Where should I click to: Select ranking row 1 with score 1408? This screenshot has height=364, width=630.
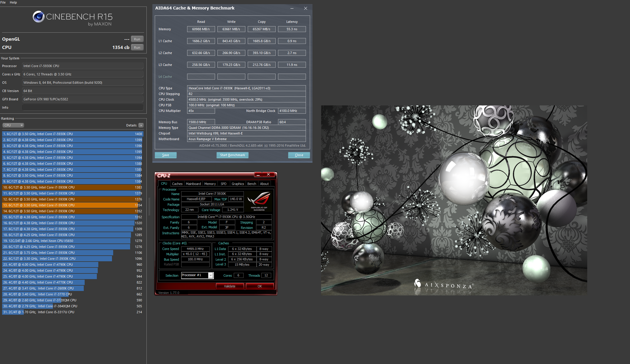click(x=72, y=134)
